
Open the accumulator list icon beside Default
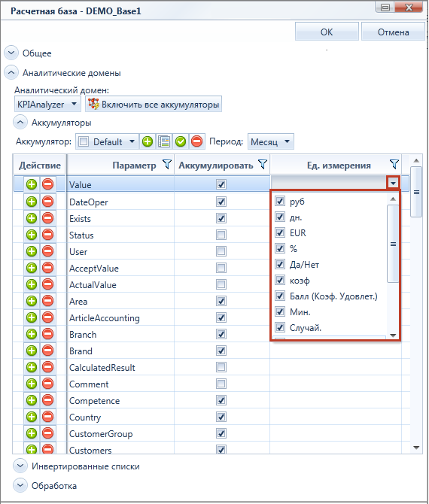[164, 141]
